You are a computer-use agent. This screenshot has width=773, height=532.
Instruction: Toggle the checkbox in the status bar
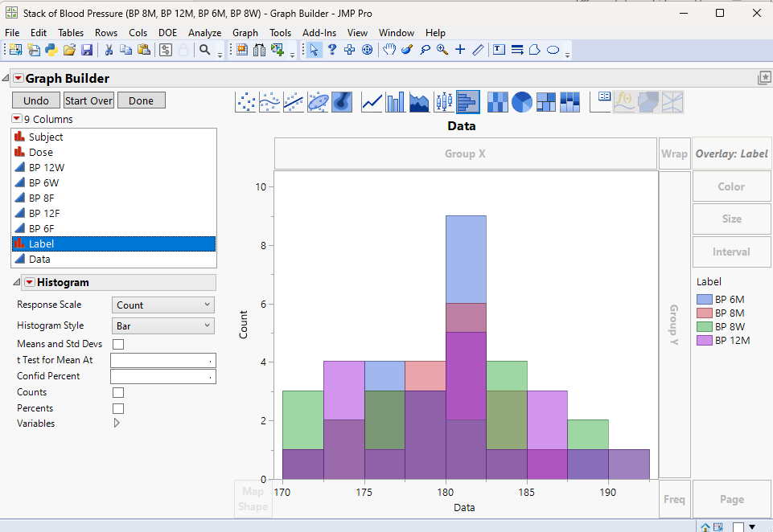[x=738, y=527]
